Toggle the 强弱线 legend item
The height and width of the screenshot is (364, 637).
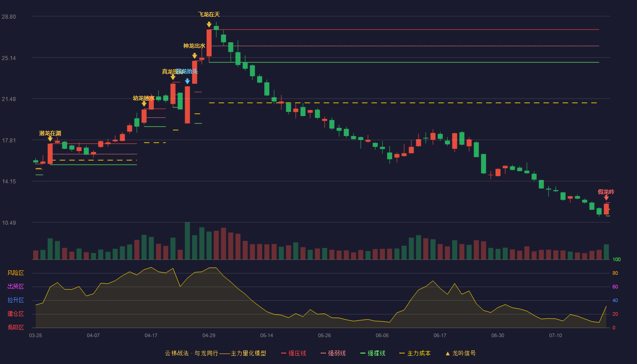tap(333, 353)
